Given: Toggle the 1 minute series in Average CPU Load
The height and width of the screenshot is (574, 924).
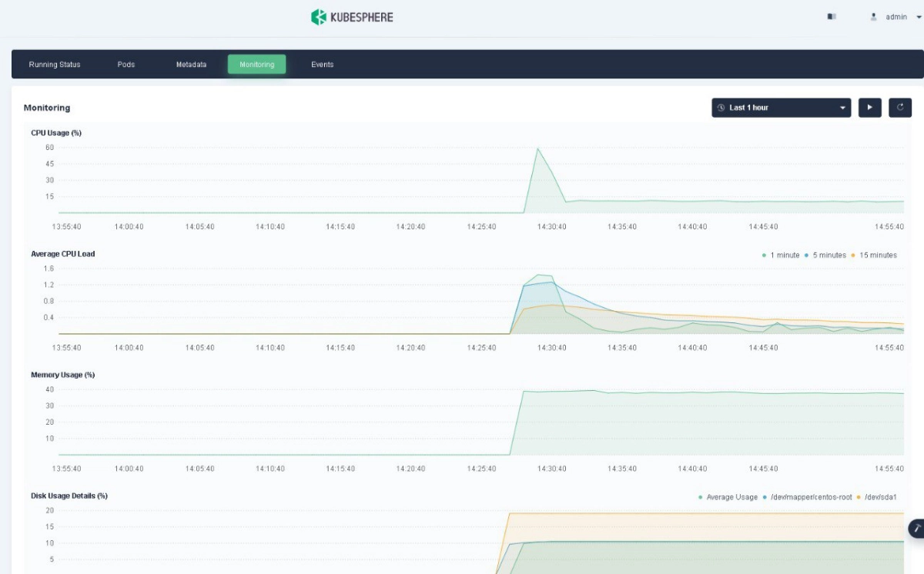Looking at the screenshot, I should click(x=781, y=255).
